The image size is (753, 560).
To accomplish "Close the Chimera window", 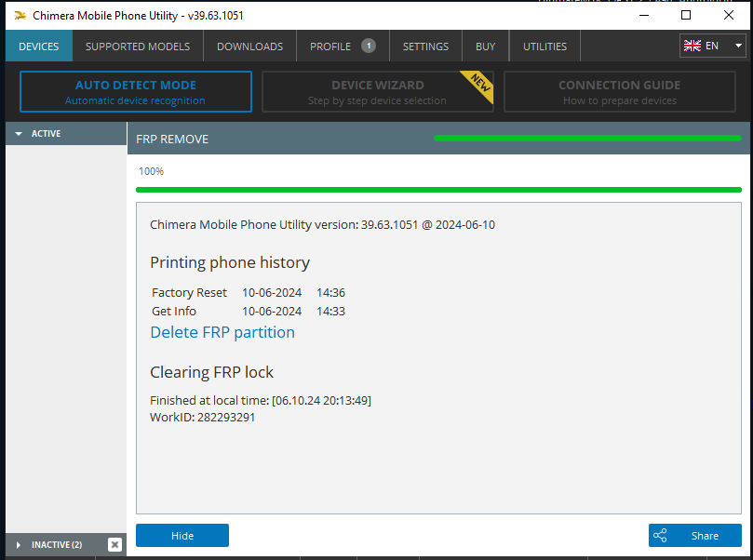I will [x=728, y=16].
